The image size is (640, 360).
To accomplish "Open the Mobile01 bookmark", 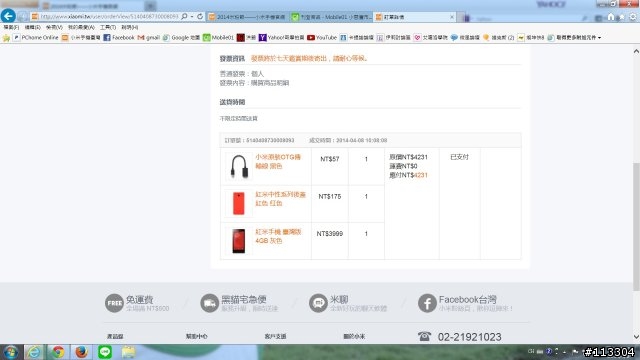I will click(x=218, y=38).
